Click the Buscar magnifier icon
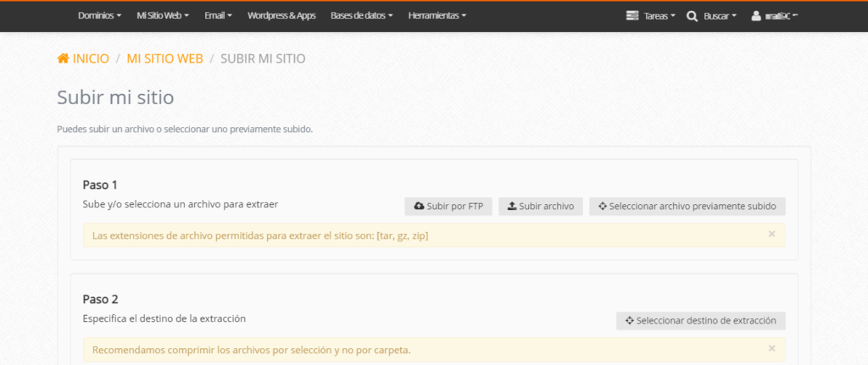The image size is (868, 365). coord(692,16)
